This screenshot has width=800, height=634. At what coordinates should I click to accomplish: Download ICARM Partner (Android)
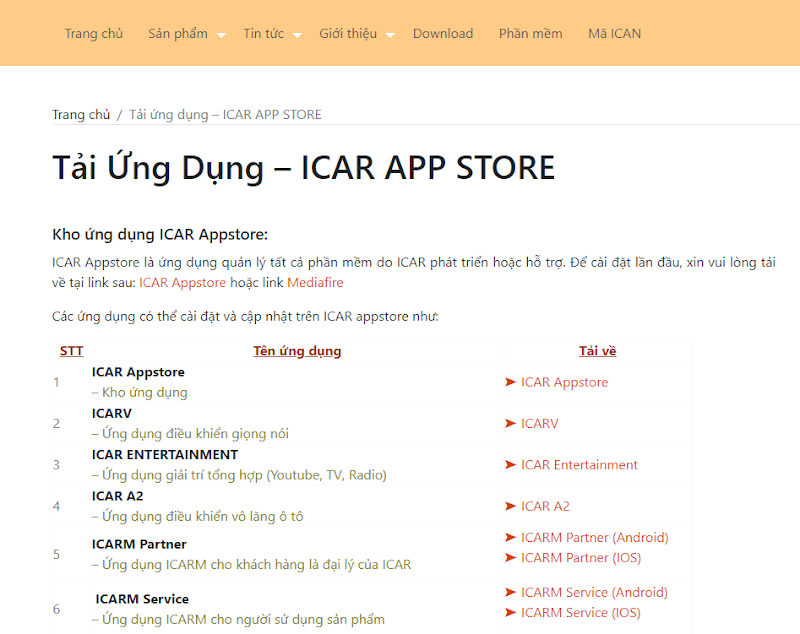(594, 538)
